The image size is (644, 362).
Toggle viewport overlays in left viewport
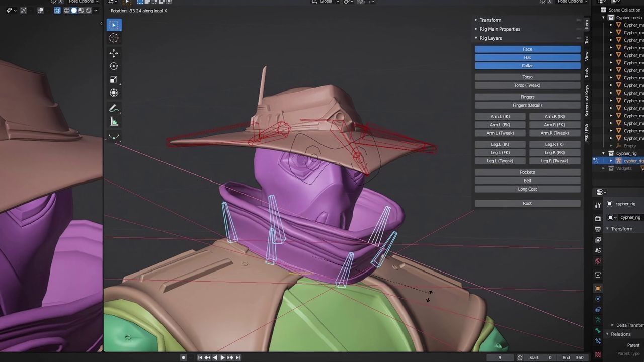pyautogui.click(x=41, y=10)
